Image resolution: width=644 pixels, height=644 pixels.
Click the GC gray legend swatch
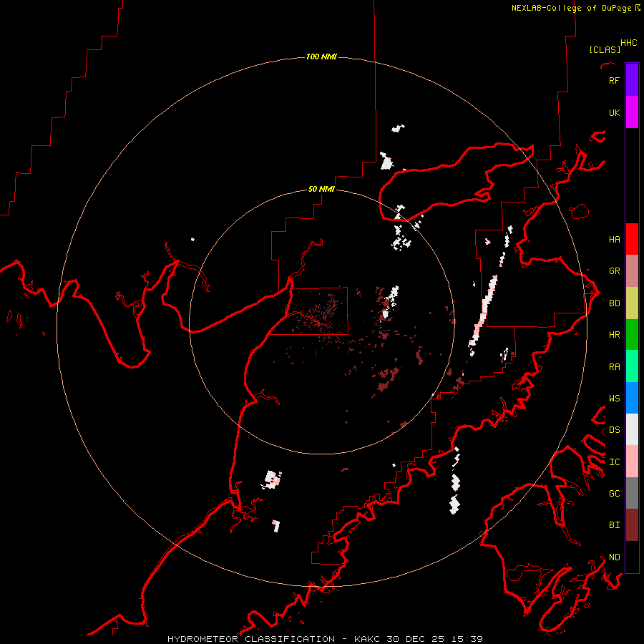click(x=632, y=493)
